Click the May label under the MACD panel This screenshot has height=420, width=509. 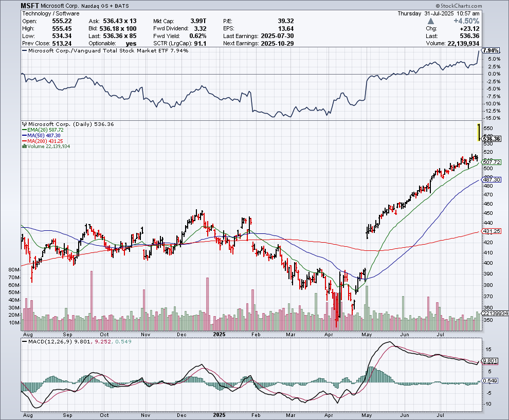(367, 415)
